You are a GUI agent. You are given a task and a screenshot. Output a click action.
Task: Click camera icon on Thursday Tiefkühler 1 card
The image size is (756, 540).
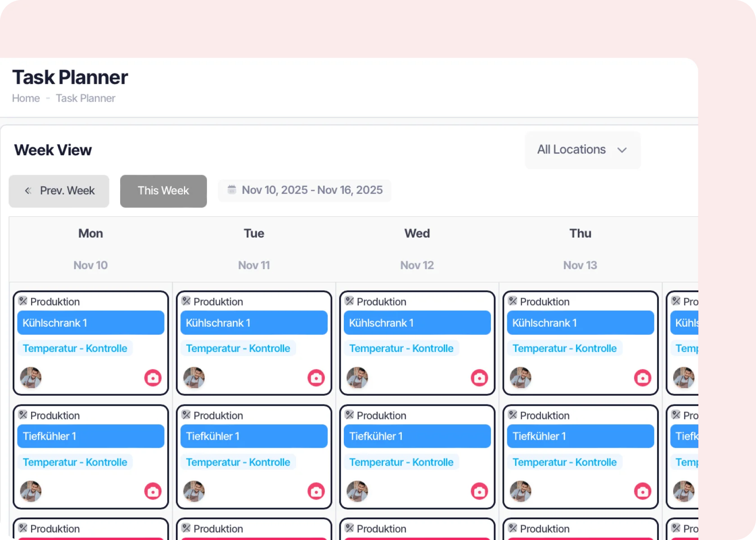click(643, 491)
